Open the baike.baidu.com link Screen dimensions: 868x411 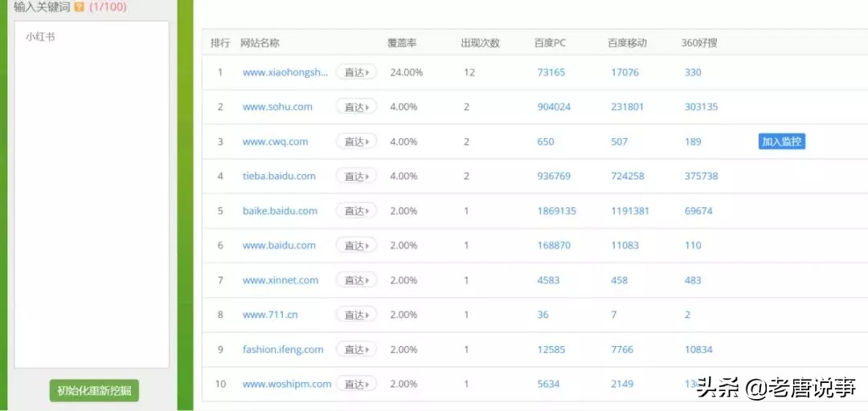pos(280,211)
